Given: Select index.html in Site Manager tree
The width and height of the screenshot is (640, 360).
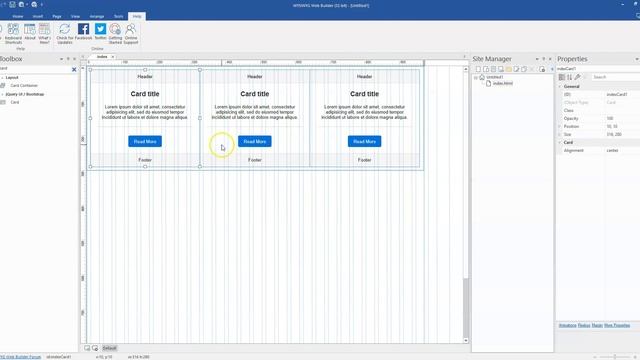Looking at the screenshot, I should tap(502, 83).
